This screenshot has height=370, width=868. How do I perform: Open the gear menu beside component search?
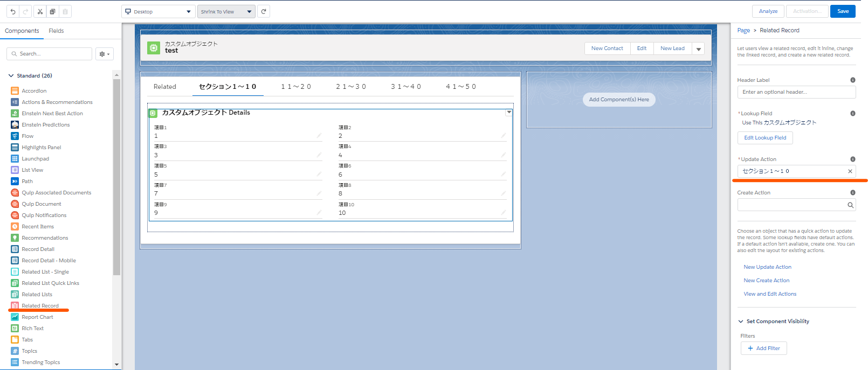coord(105,54)
